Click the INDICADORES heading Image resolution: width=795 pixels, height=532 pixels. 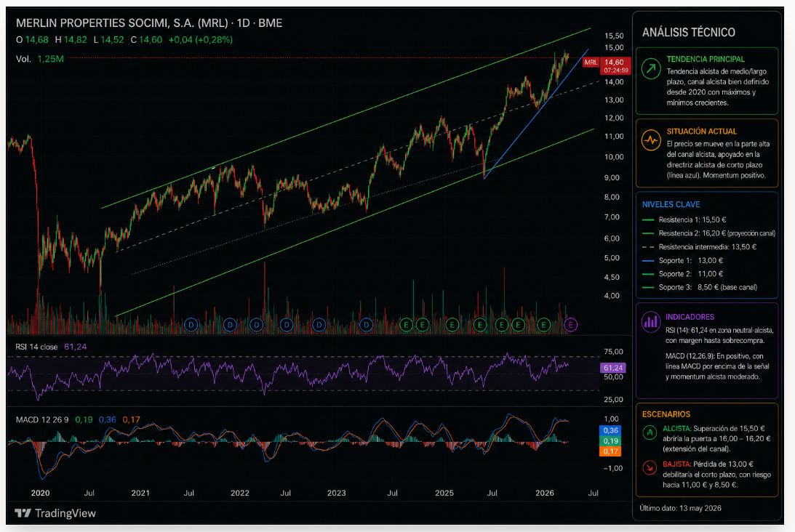pyautogui.click(x=690, y=317)
